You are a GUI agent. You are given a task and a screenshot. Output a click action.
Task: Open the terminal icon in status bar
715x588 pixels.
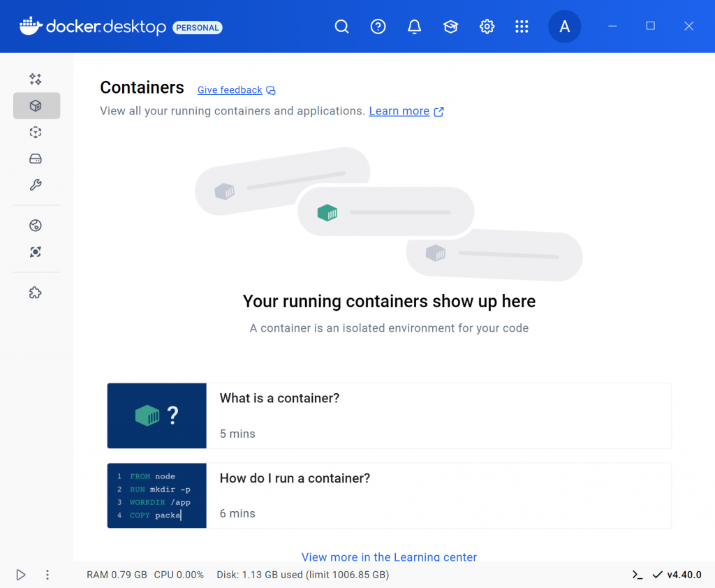[637, 575]
